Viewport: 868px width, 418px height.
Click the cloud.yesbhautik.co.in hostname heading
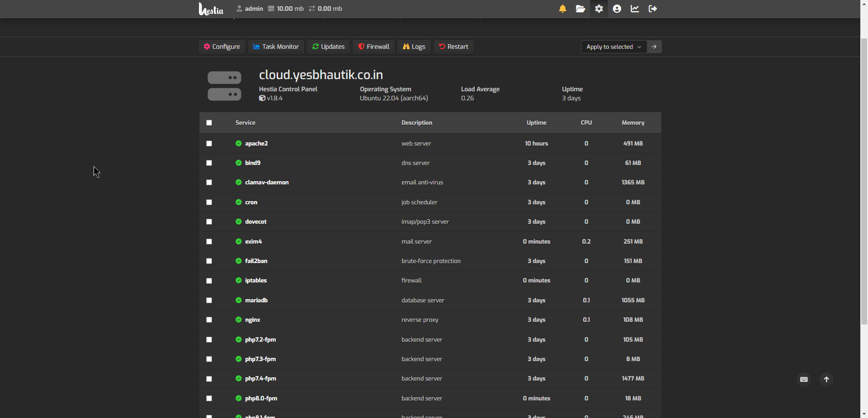[321, 75]
